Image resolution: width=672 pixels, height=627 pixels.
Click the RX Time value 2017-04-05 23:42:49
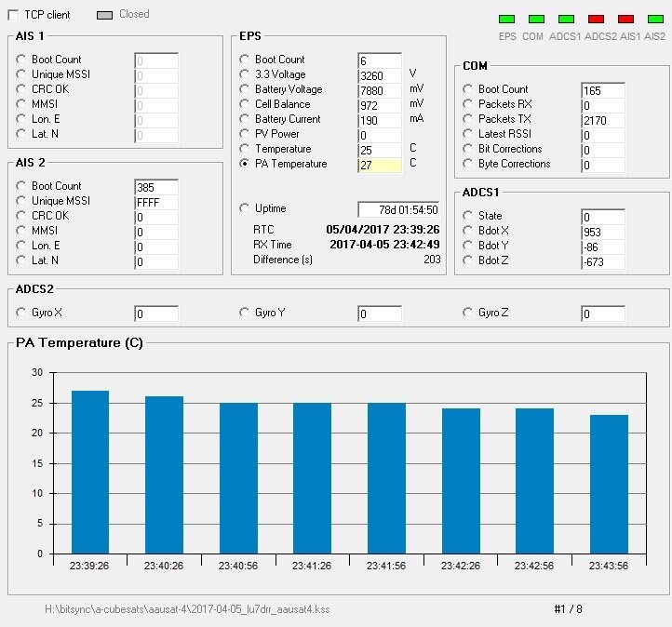click(384, 245)
